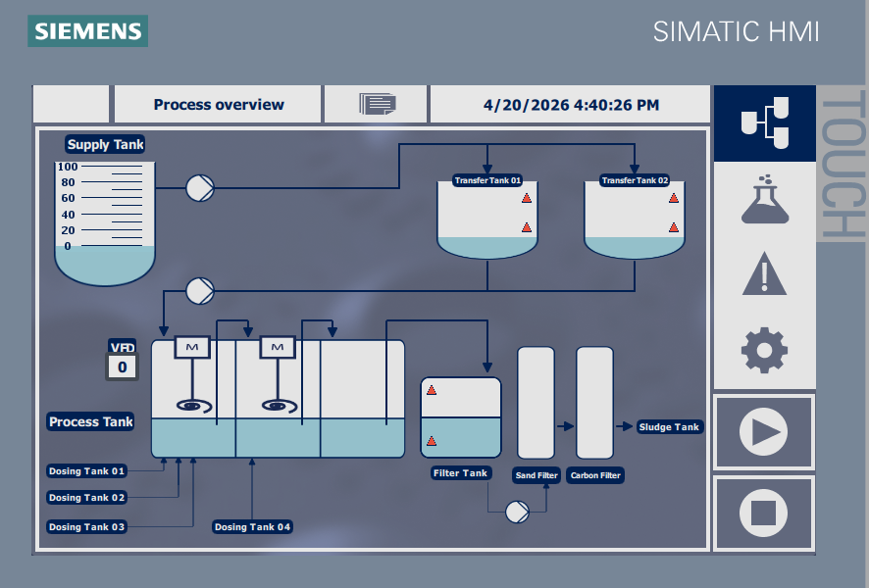Open the alarms warning triangle screen

tap(764, 273)
